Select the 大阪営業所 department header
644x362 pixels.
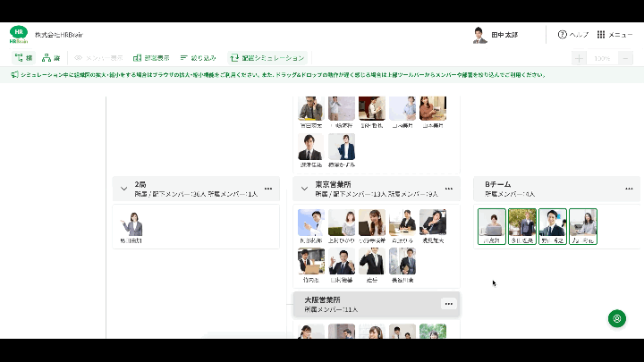click(377, 304)
